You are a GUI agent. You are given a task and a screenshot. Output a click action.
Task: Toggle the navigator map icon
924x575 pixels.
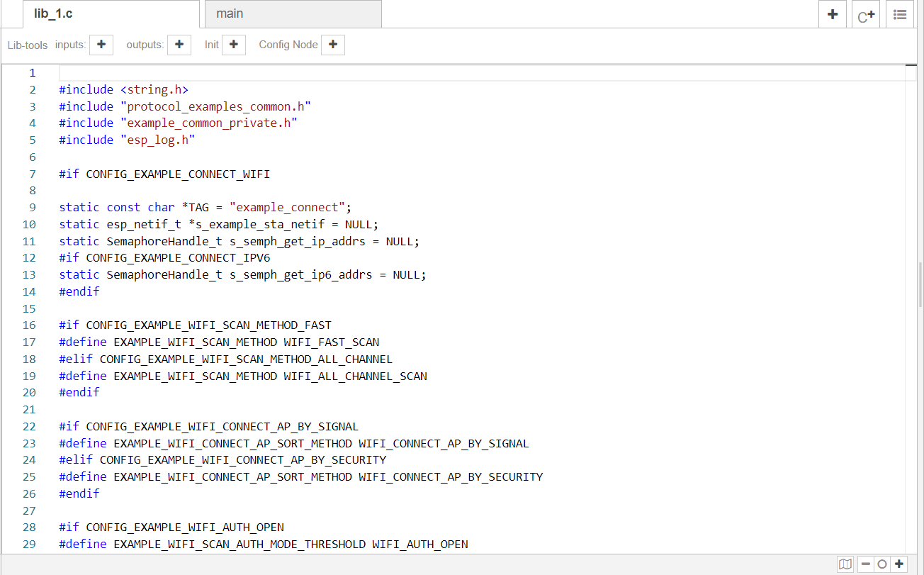click(845, 564)
